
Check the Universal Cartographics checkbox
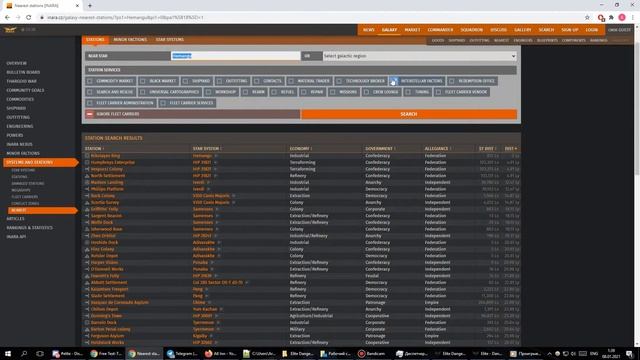(142, 92)
